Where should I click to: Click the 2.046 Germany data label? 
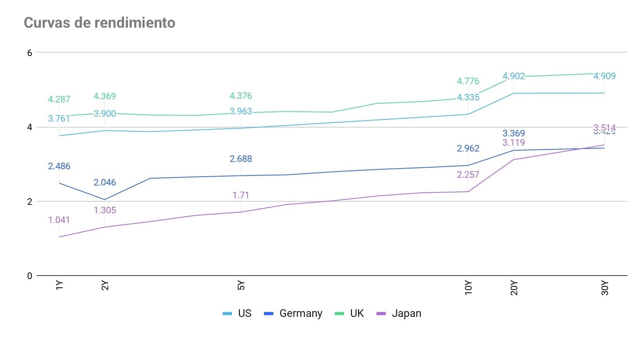tap(105, 182)
